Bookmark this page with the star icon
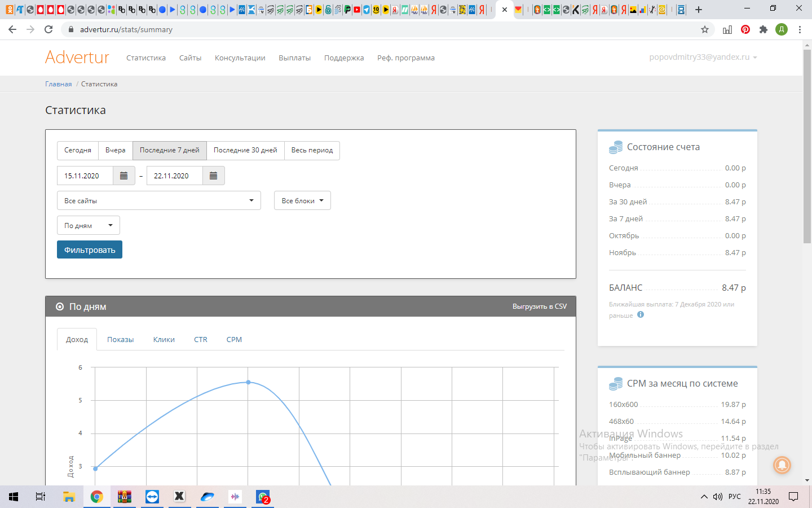The image size is (812, 508). (x=704, y=29)
